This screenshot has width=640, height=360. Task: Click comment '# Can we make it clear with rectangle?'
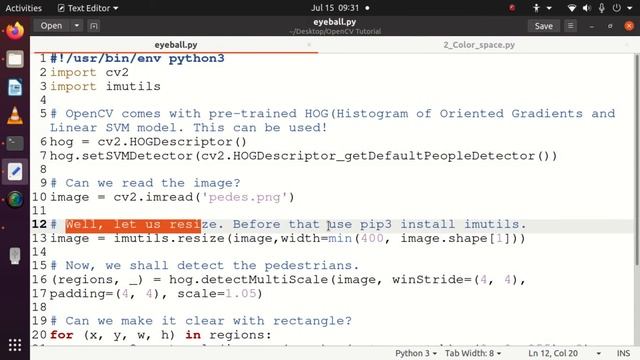[x=200, y=321]
